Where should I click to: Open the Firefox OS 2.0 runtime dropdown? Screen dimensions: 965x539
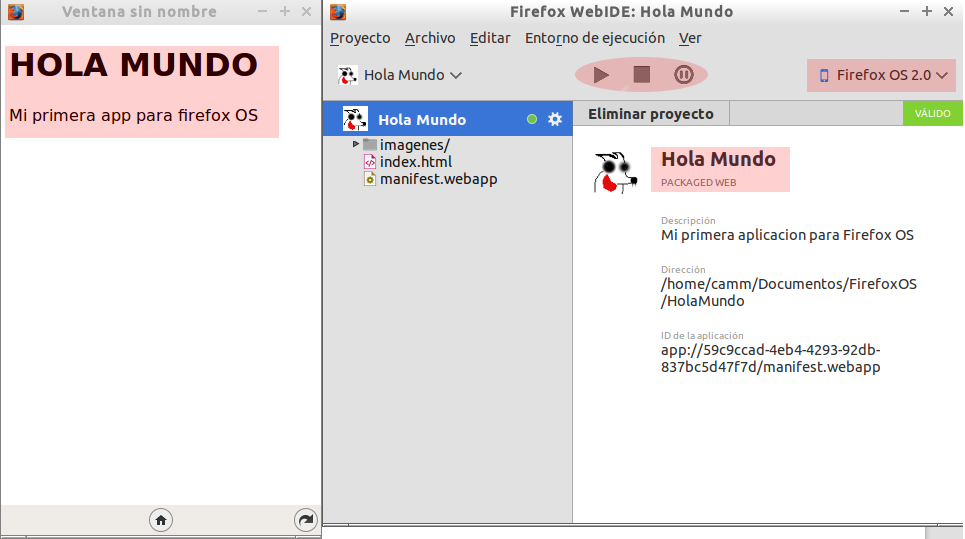point(881,75)
